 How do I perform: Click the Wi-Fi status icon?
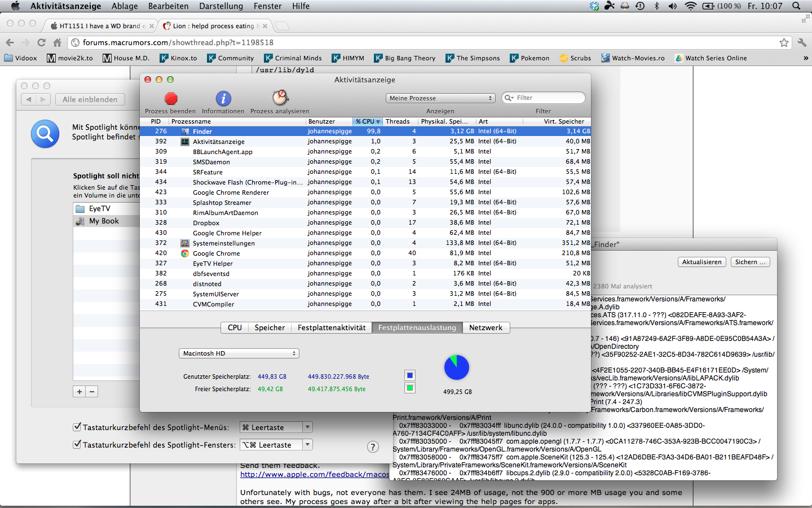pos(691,6)
